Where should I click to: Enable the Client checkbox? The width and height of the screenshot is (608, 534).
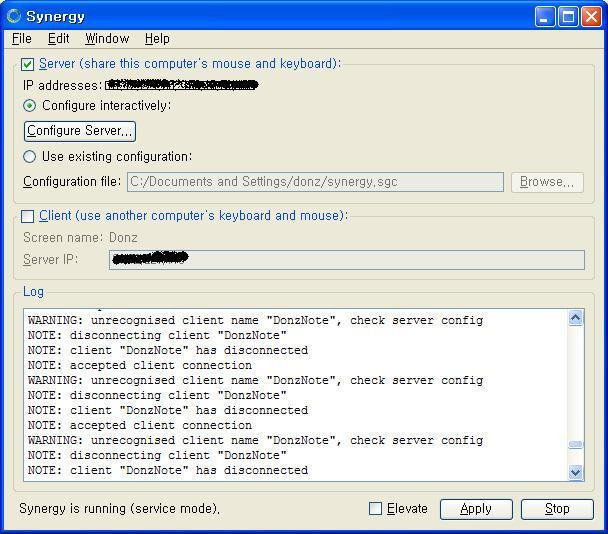pos(28,216)
